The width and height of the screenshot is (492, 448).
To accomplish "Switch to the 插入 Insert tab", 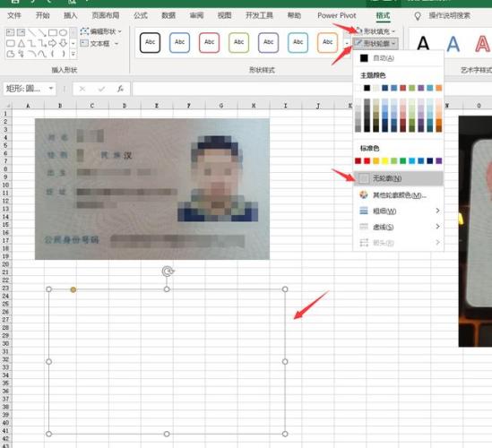I will [70, 15].
